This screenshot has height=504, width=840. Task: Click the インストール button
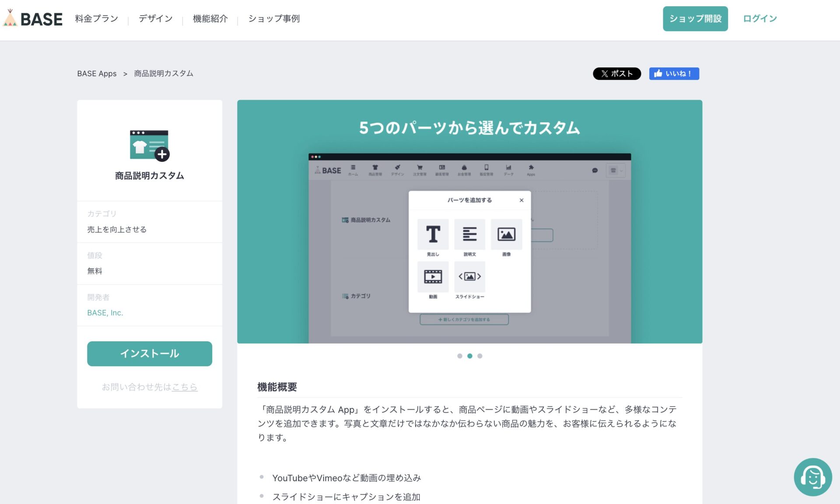[x=150, y=353]
